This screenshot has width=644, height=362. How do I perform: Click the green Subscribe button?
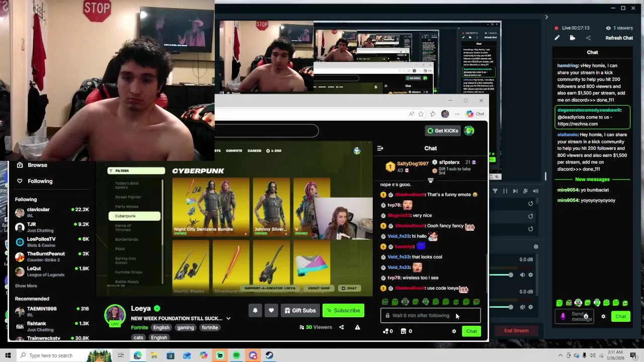click(x=343, y=310)
